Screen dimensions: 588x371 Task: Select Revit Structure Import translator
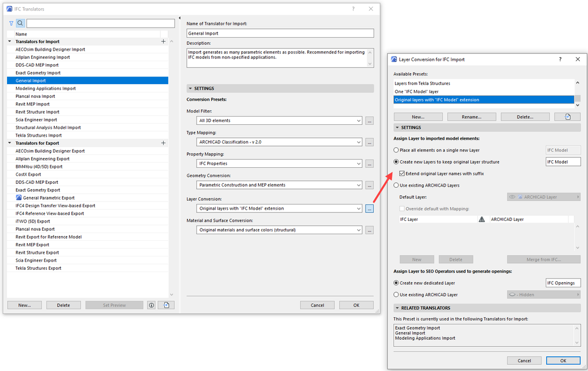[88, 112]
